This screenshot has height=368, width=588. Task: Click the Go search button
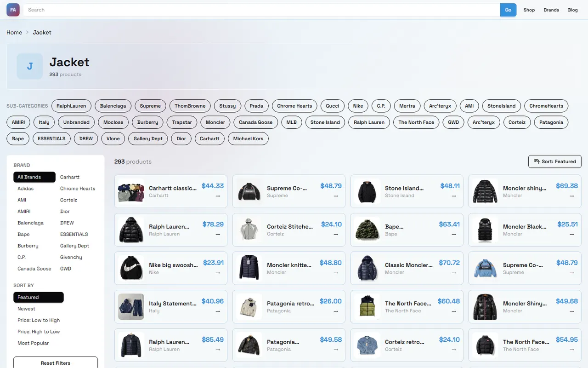pyautogui.click(x=508, y=10)
